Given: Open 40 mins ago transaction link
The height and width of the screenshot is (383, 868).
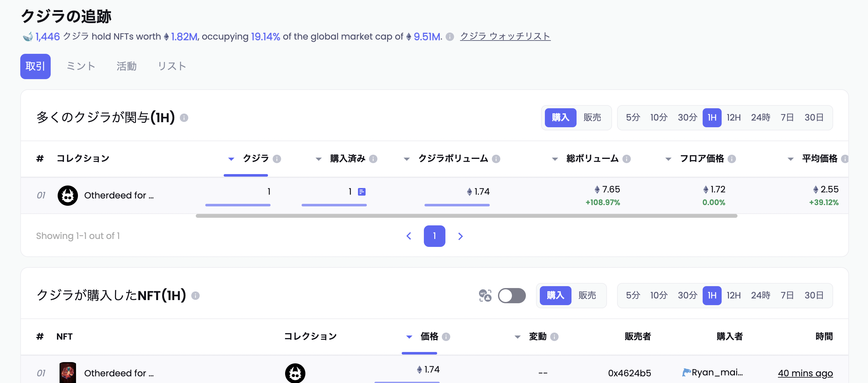Looking at the screenshot, I should [805, 373].
